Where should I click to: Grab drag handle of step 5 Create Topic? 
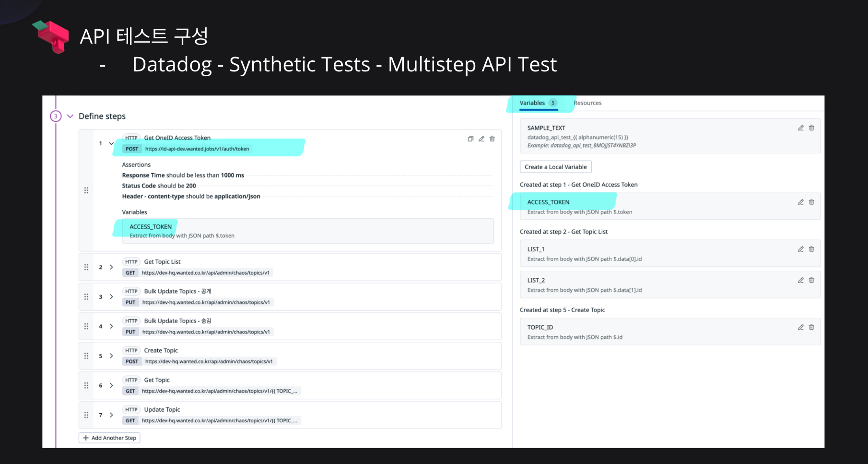point(86,356)
